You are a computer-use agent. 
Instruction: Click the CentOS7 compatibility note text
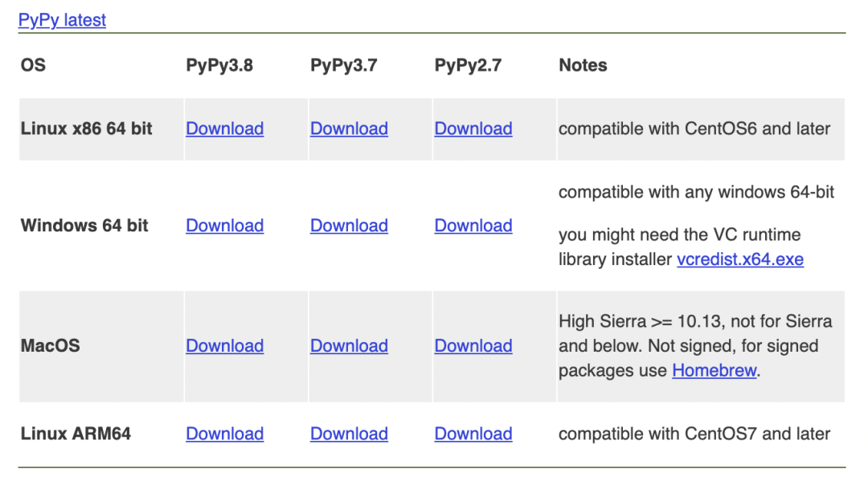pos(694,434)
